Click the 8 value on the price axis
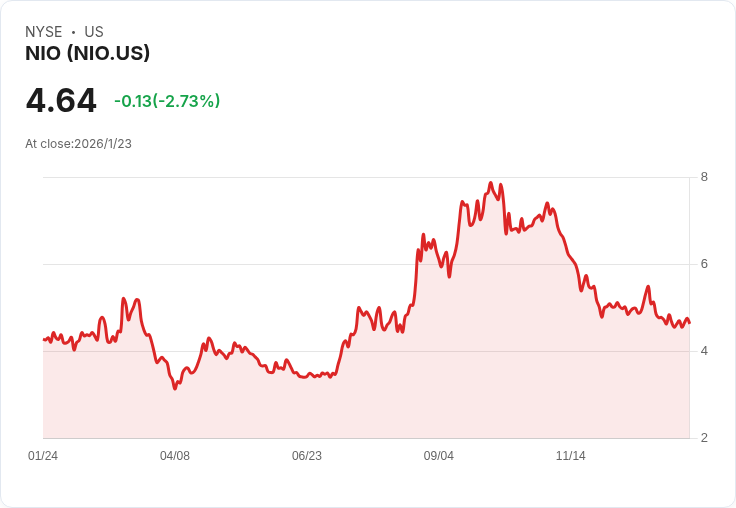 [704, 177]
